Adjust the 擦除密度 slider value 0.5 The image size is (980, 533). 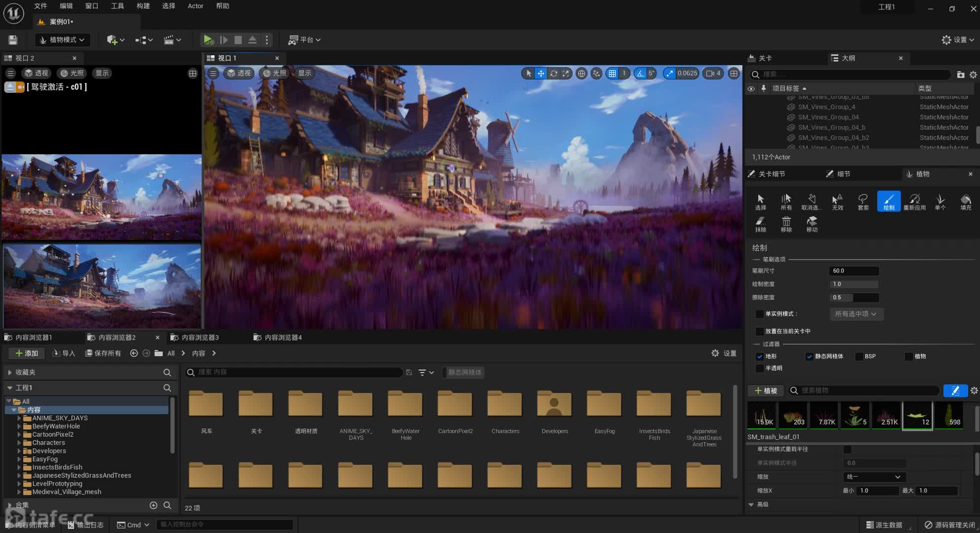(x=854, y=298)
